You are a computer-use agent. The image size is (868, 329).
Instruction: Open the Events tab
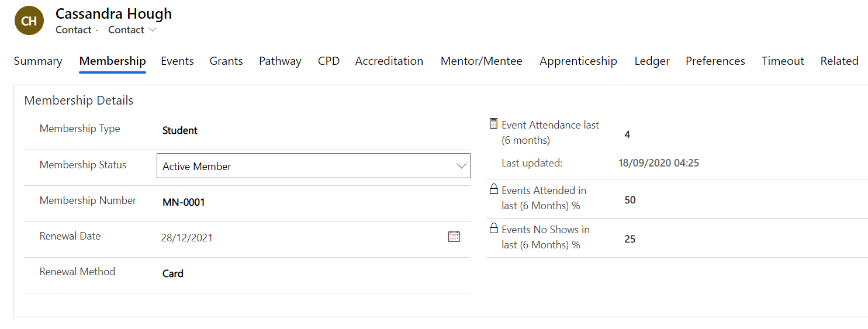(x=177, y=61)
